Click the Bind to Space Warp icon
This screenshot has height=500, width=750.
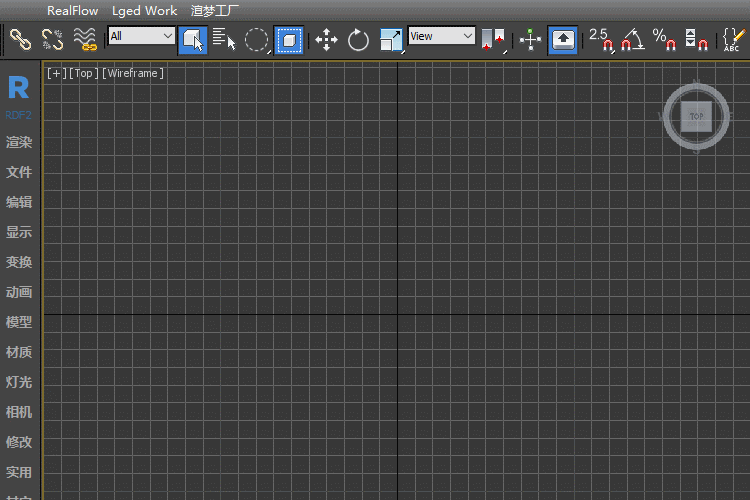86,40
